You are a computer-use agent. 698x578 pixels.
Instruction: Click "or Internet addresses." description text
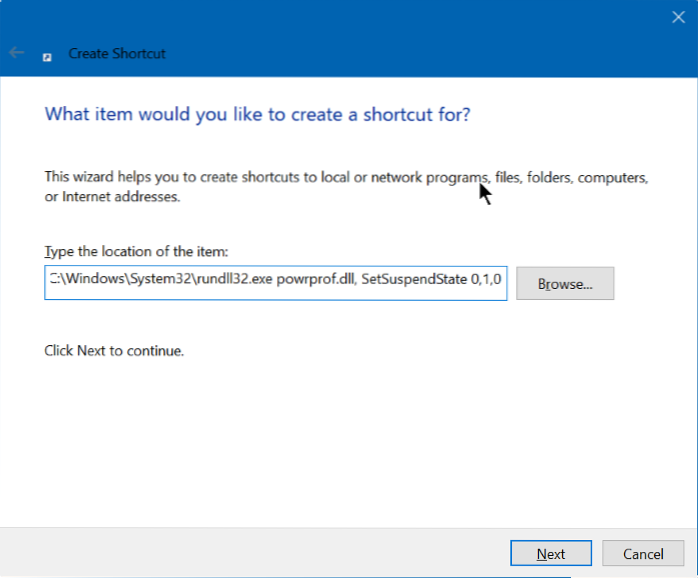tap(112, 197)
